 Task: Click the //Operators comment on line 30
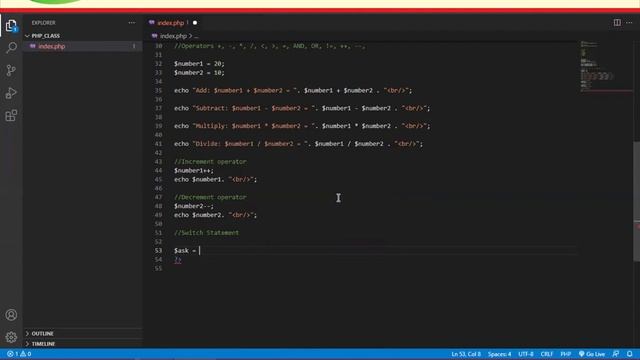pos(270,46)
